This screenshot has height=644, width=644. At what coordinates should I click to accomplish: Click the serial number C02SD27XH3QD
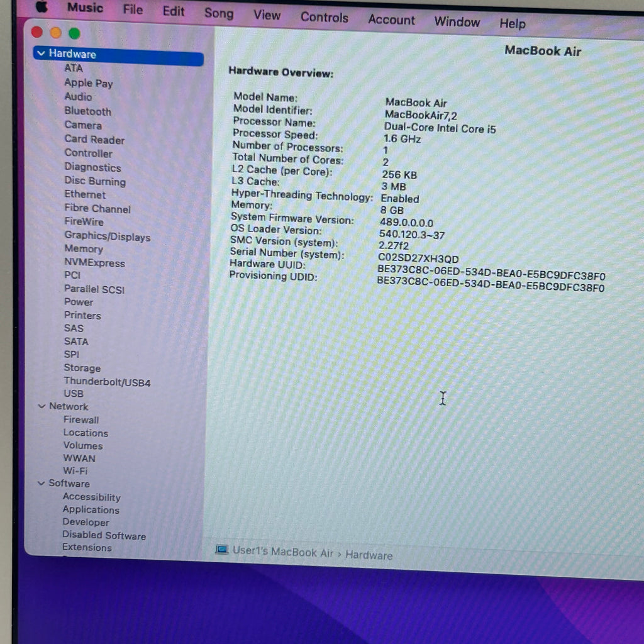click(x=418, y=258)
